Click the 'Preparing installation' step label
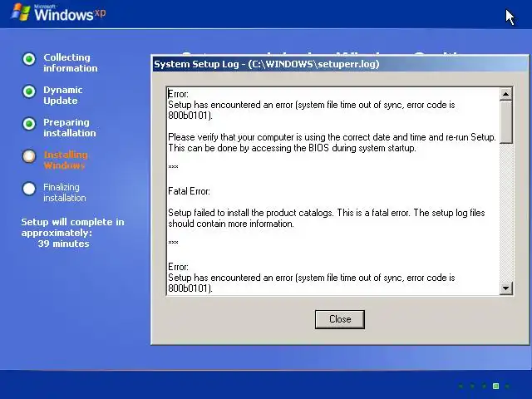532x399 pixels. (70, 127)
